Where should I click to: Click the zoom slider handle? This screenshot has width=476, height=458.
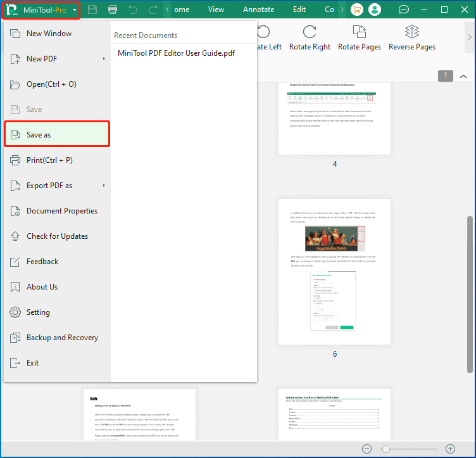pyautogui.click(x=386, y=449)
